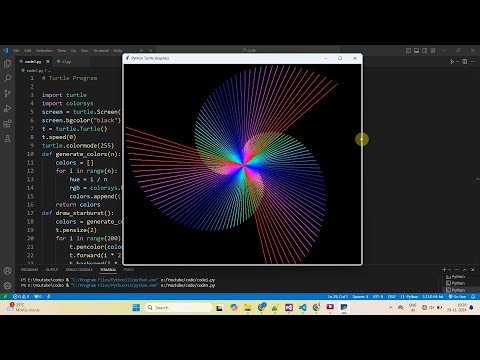
Task: Open the Search view in activity bar
Action: (x=7, y=78)
